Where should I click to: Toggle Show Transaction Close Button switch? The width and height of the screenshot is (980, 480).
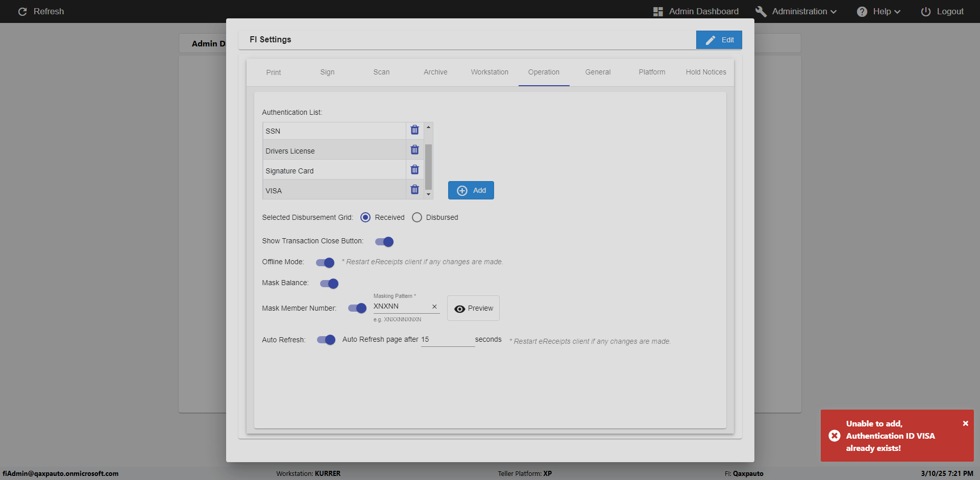384,242
